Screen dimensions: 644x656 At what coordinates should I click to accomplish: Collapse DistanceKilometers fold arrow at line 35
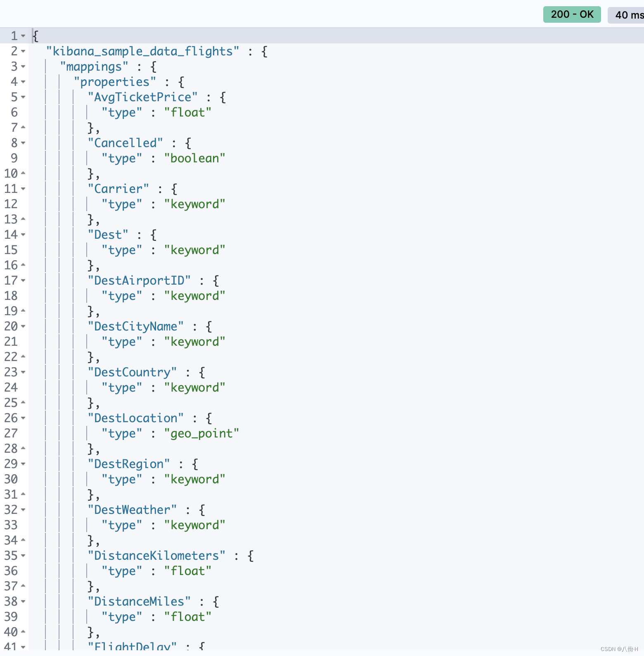click(23, 556)
